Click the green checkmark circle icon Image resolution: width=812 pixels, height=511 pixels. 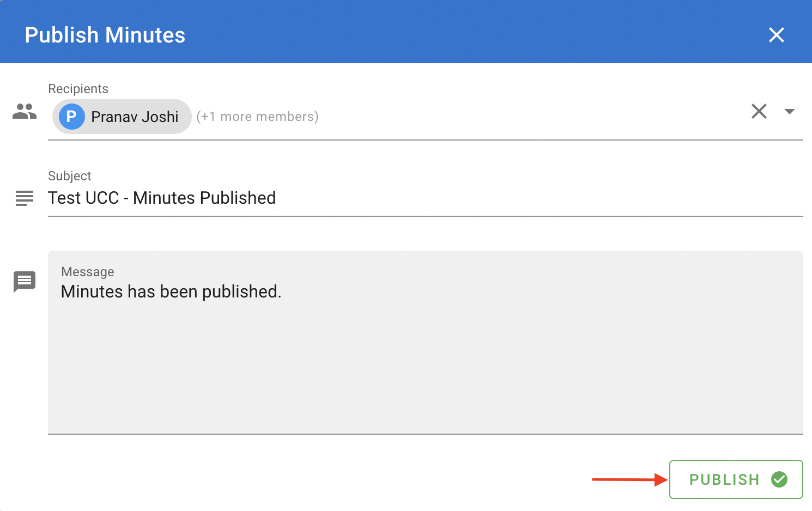[779, 479]
